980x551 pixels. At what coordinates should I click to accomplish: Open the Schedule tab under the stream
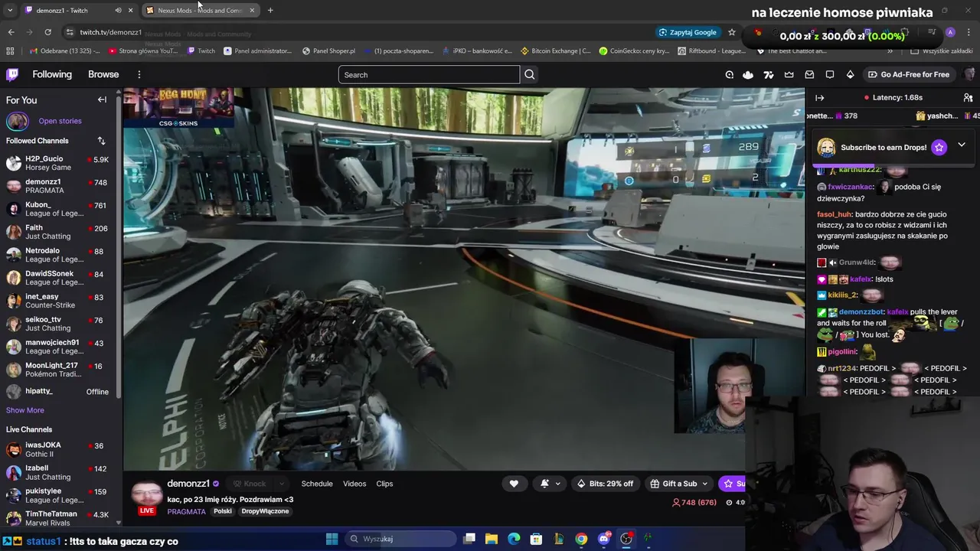coord(317,484)
